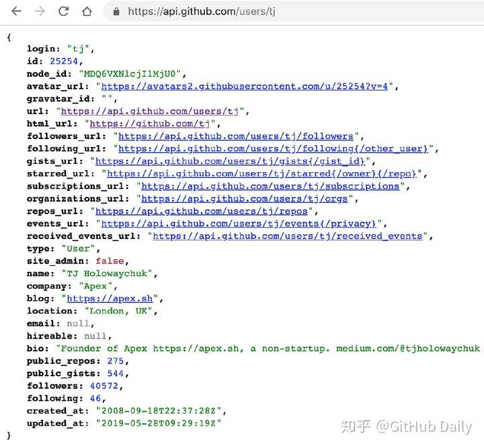Open the browser home page icon
Screen dimensions: 484x448
[87, 11]
